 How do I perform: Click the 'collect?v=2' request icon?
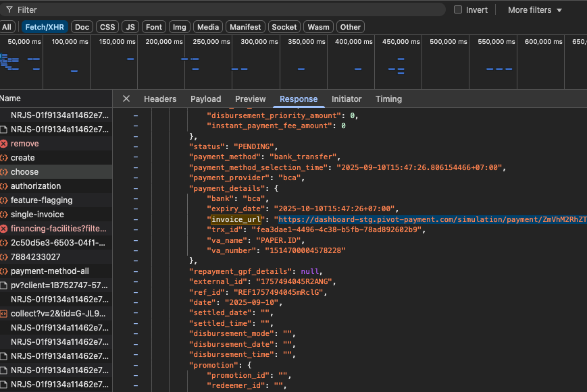pyautogui.click(x=4, y=314)
